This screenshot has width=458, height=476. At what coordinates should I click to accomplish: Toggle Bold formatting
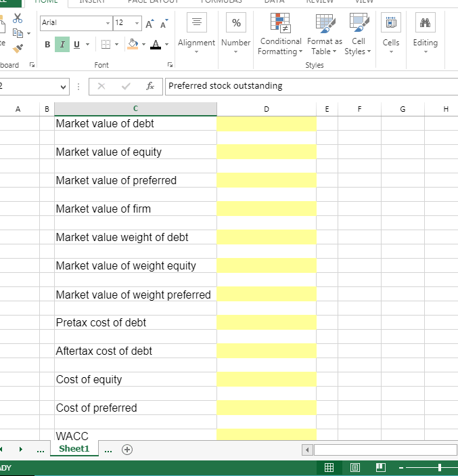coord(47,45)
